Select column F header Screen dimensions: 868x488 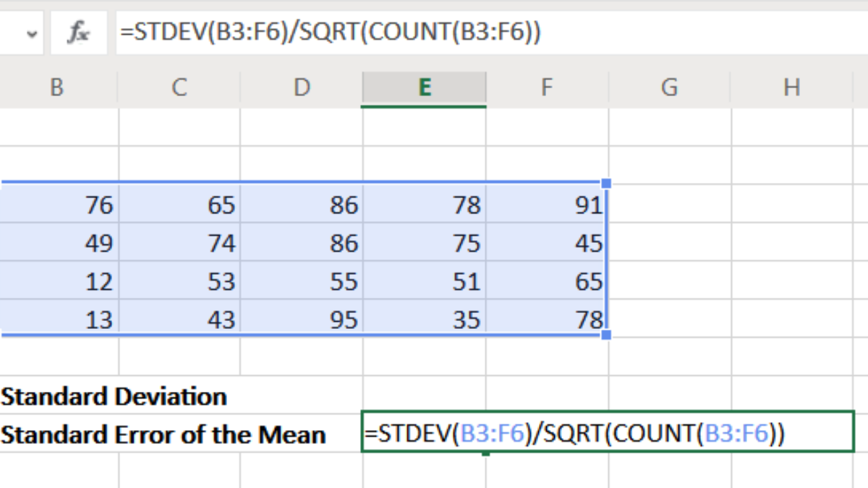point(547,88)
